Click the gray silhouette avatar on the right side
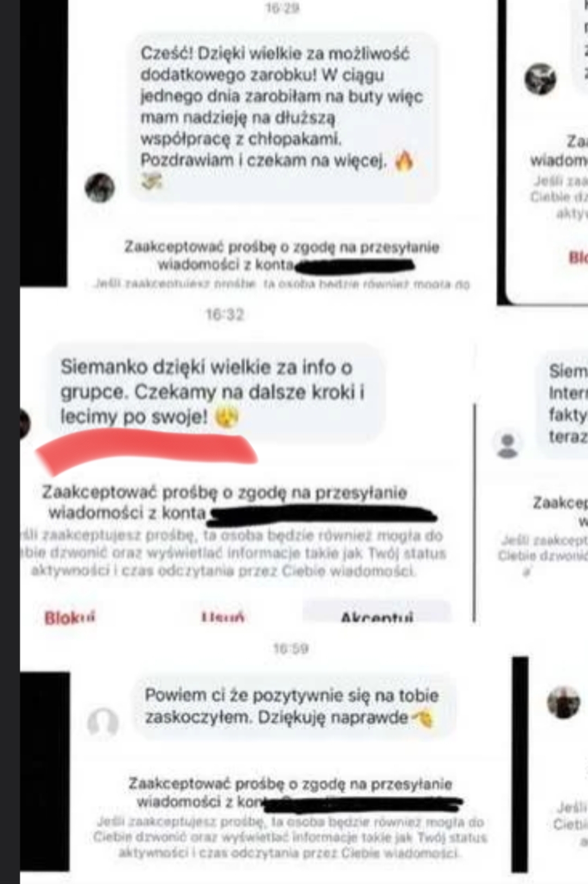Viewport: 588px width, 884px height. (507, 443)
